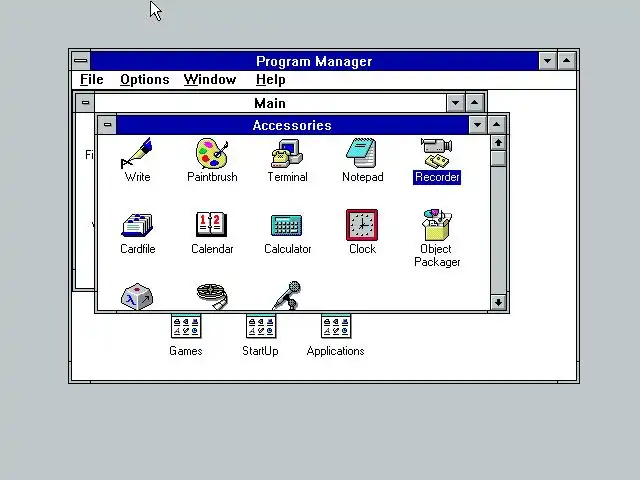
Task: Minimize the Accessories window
Action: click(477, 124)
